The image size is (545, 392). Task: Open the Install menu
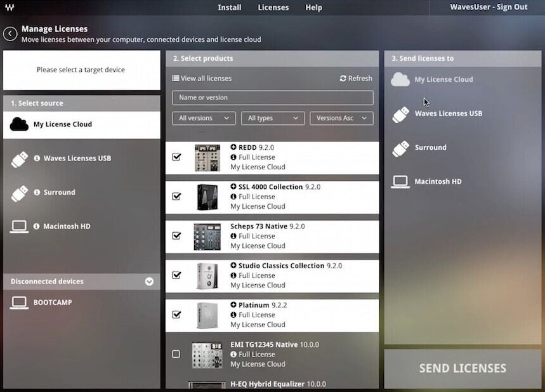click(x=230, y=8)
